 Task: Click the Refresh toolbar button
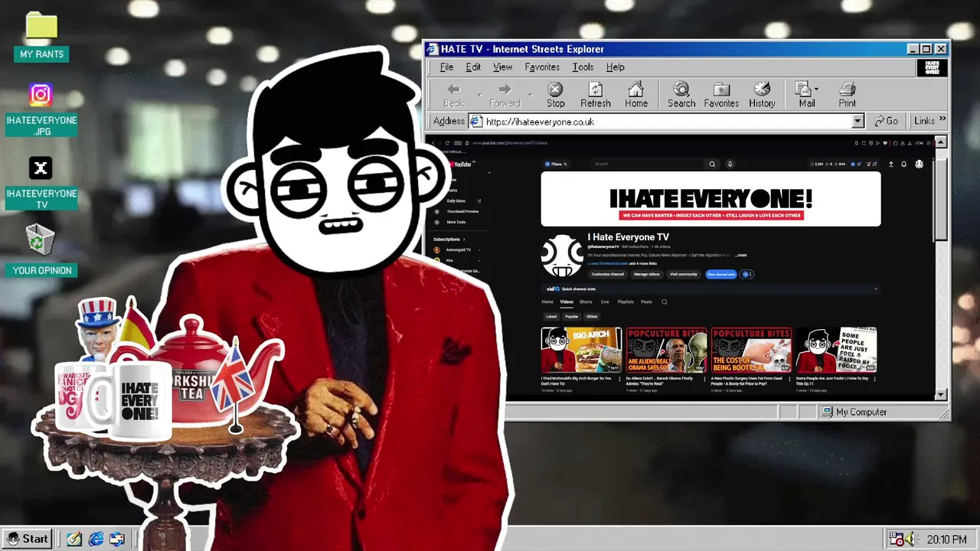point(596,96)
